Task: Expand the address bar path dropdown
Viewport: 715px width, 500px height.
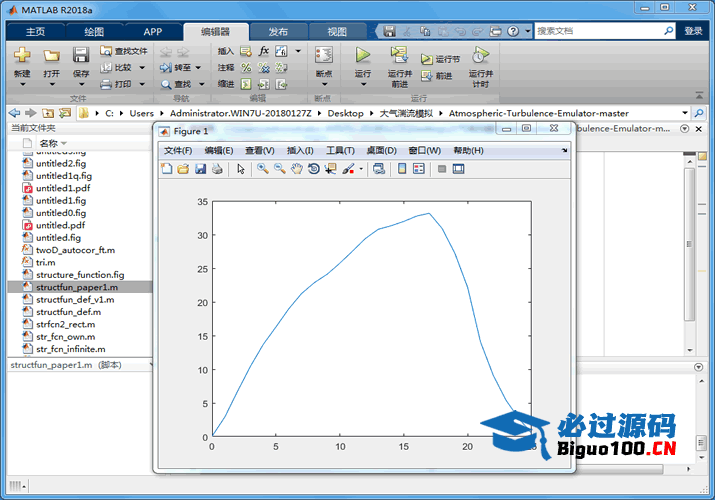Action: (x=684, y=113)
